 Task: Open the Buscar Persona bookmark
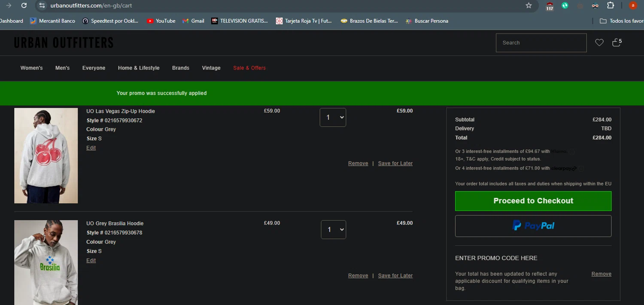(x=427, y=21)
